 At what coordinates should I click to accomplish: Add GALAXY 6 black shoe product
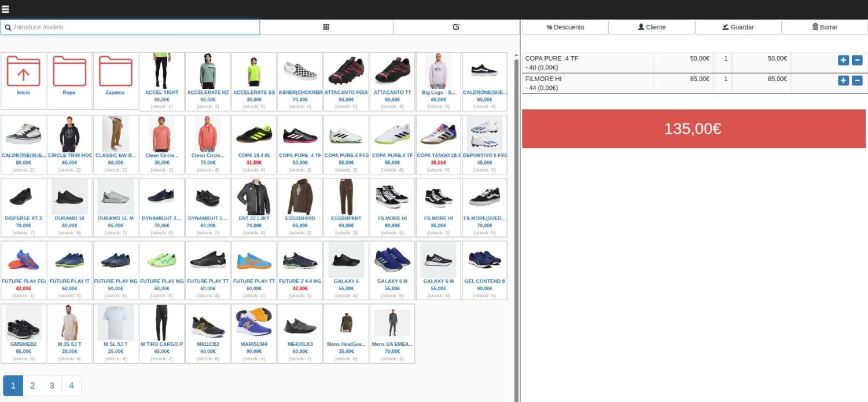(346, 269)
